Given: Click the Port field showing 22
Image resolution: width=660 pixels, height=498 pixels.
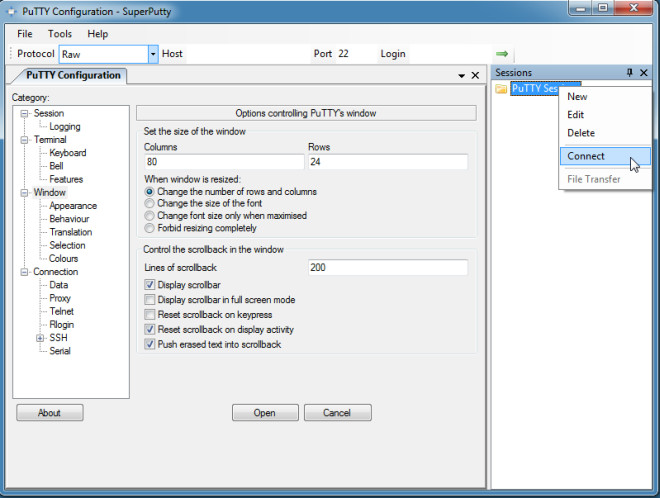Looking at the screenshot, I should pos(356,54).
